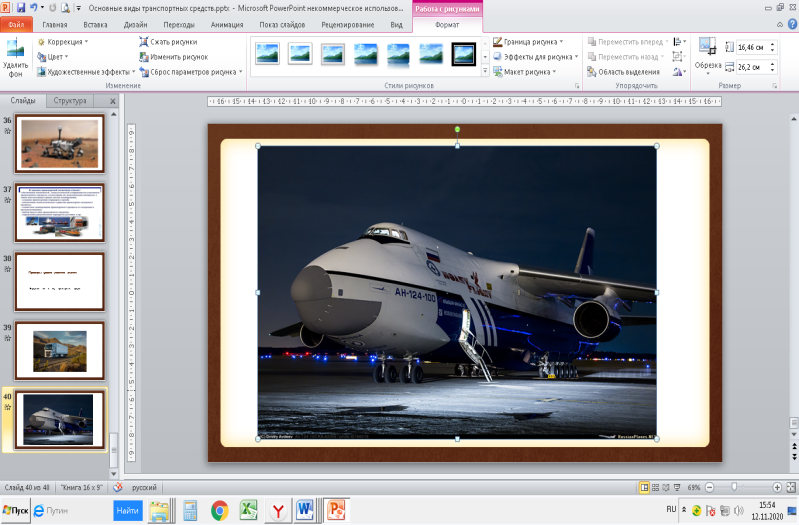Screen dimensions: 799x525
Task: Click the Обрезка crop tool icon
Action: (x=707, y=46)
